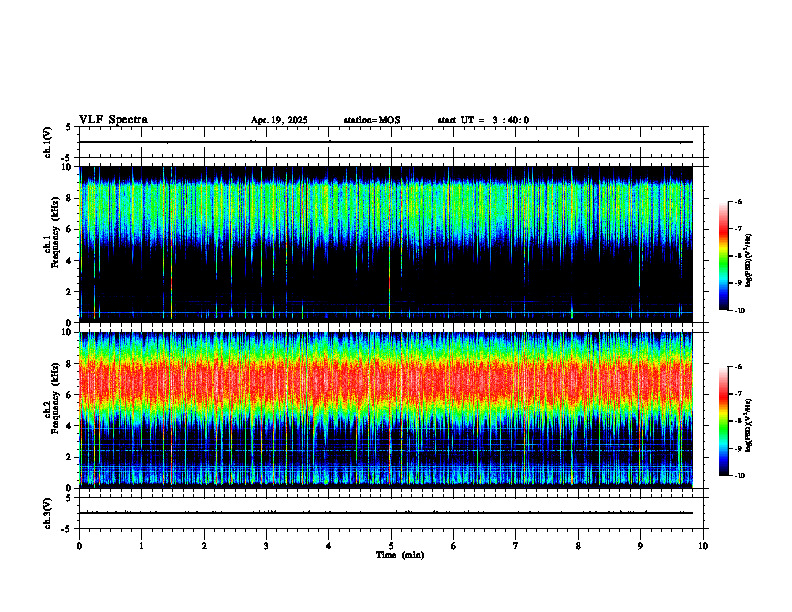
Task: Click the date "Apr. 19, 2025" in header
Action: click(x=279, y=120)
